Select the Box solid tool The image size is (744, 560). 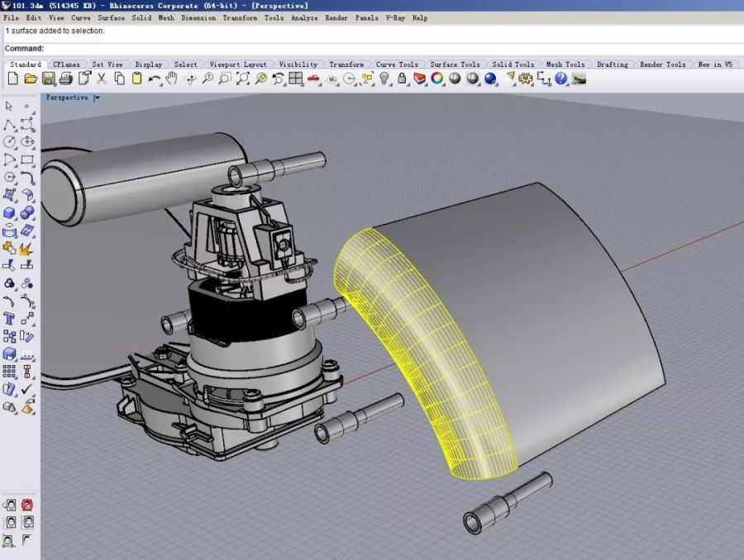(x=10, y=213)
